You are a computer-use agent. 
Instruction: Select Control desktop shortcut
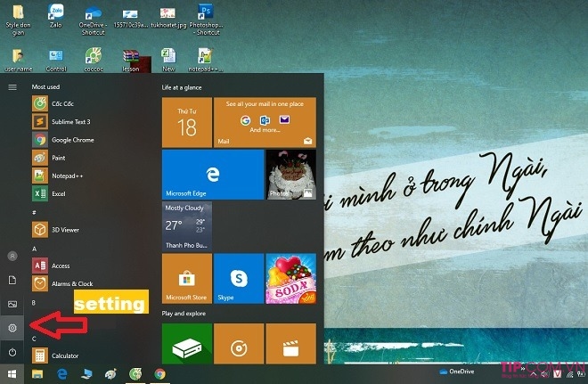click(x=56, y=60)
